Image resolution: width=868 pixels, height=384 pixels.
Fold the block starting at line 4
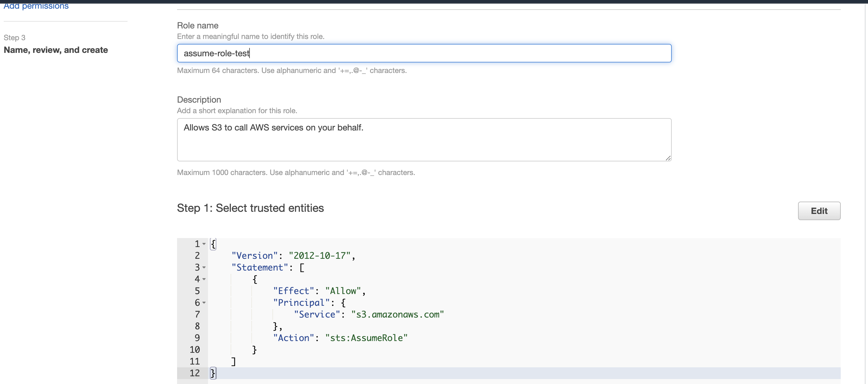pyautogui.click(x=204, y=279)
